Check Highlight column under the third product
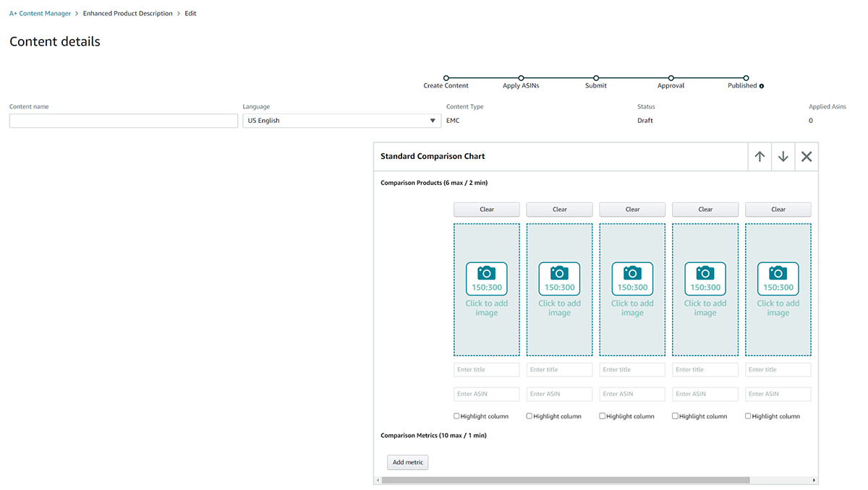 (x=603, y=416)
